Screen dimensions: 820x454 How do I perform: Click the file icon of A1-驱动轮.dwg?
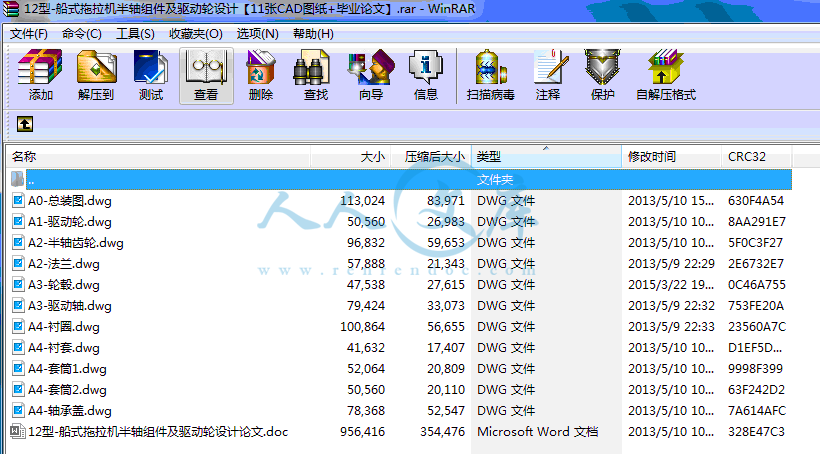tap(18, 221)
